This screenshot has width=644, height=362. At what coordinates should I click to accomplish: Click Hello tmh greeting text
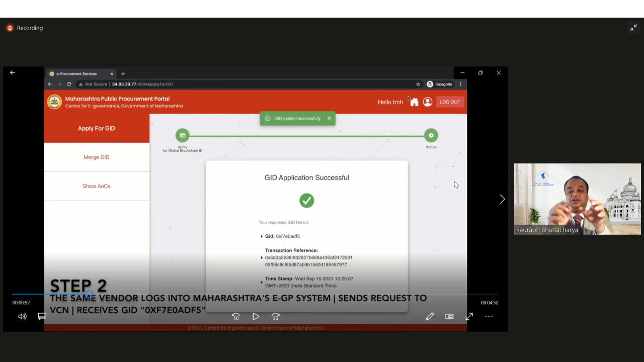390,102
